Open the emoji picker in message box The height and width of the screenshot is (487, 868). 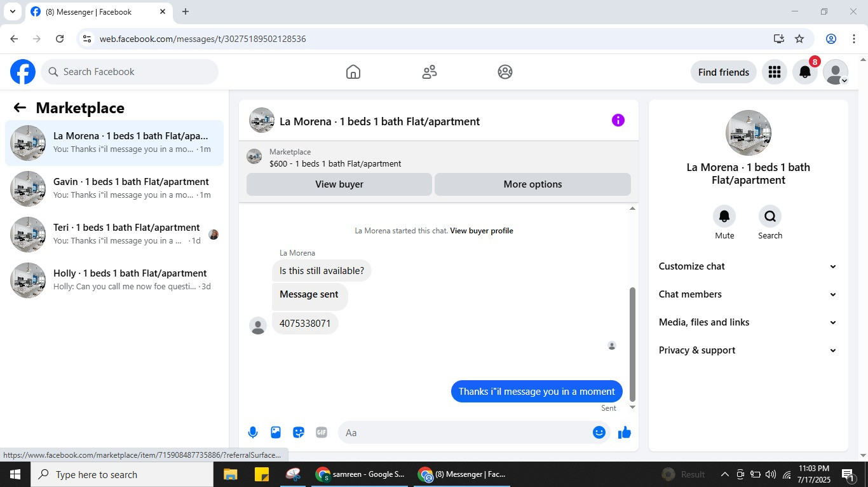pyautogui.click(x=599, y=432)
